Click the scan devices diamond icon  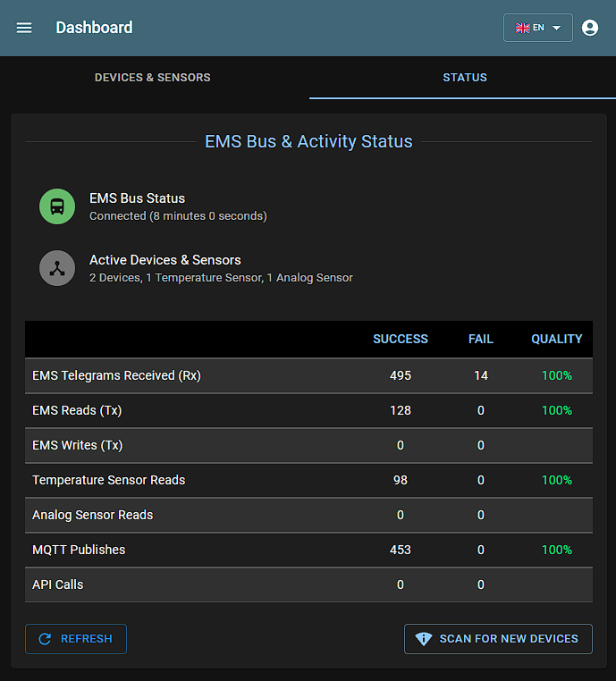424,639
